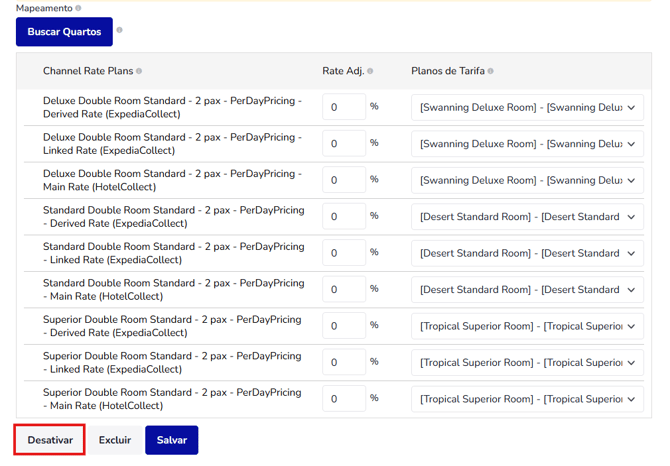Expand tariff dropdown for Standard Main Rate row
Screen dimensions: 670x466
coord(527,290)
